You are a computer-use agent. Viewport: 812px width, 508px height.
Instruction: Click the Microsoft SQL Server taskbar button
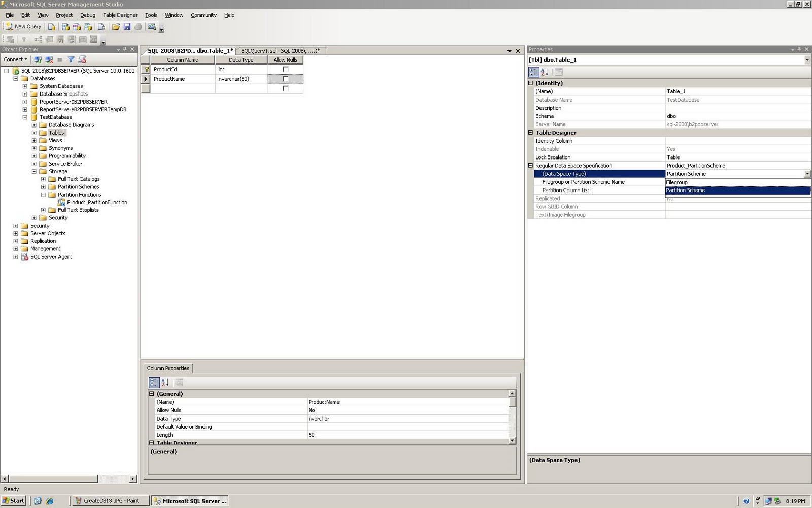(190, 501)
